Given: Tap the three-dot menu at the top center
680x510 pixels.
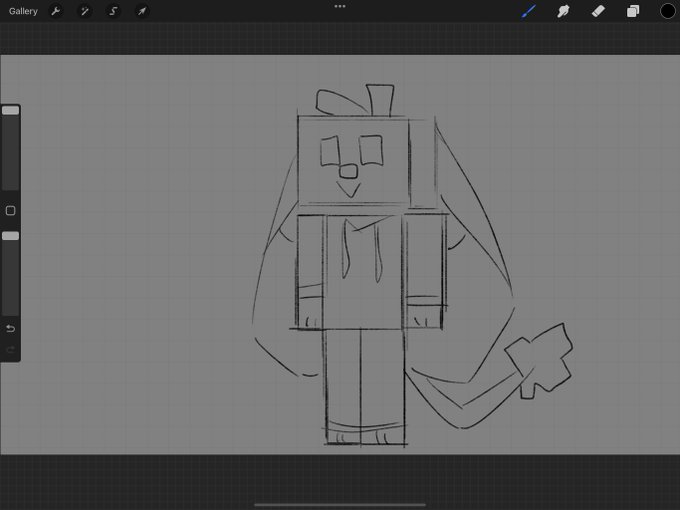Looking at the screenshot, I should (x=340, y=6).
